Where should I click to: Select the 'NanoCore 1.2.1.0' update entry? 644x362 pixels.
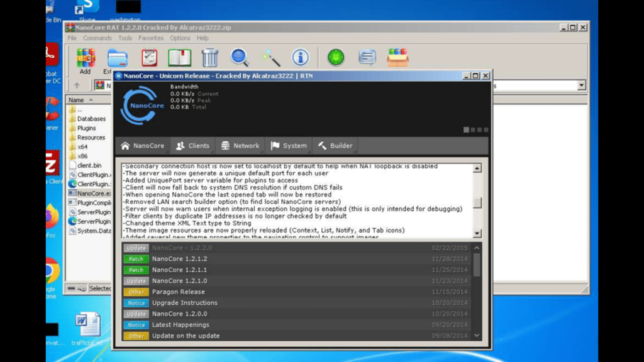tap(297, 281)
